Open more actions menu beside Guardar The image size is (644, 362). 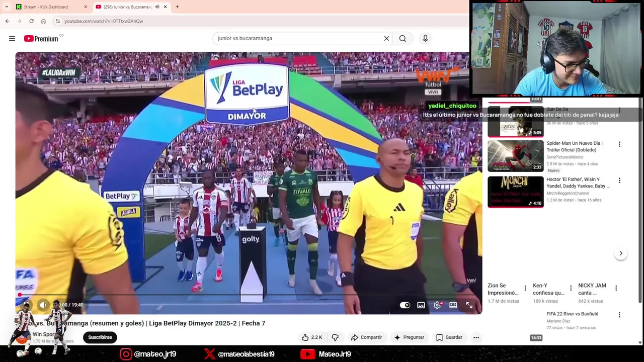(476, 337)
